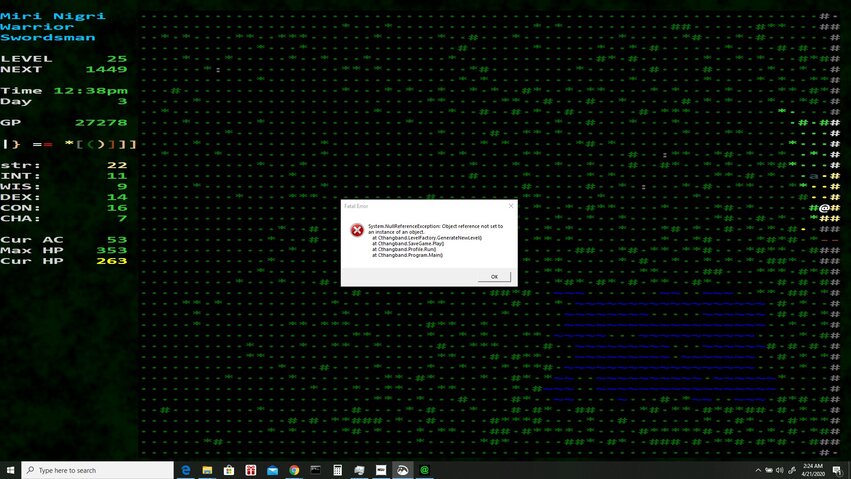Screen dimensions: 851x479
Task: Close the Fatal Error dialog window
Action: (510, 205)
